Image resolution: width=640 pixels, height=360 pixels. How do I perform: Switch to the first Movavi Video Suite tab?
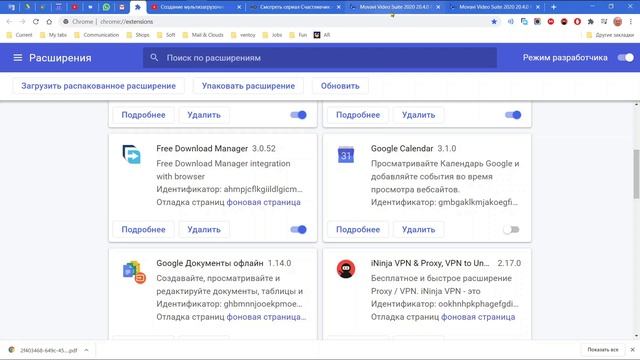coord(394,7)
